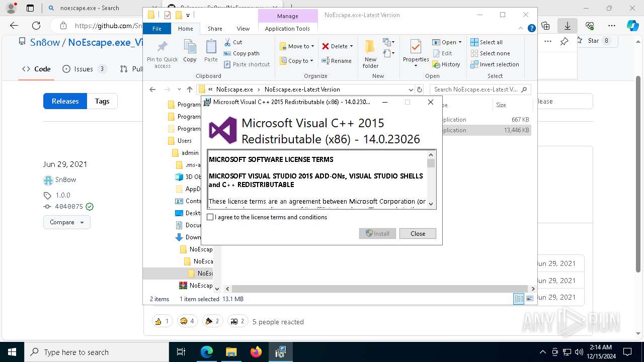
Task: Click the Explorer Help icon
Action: [531, 29]
